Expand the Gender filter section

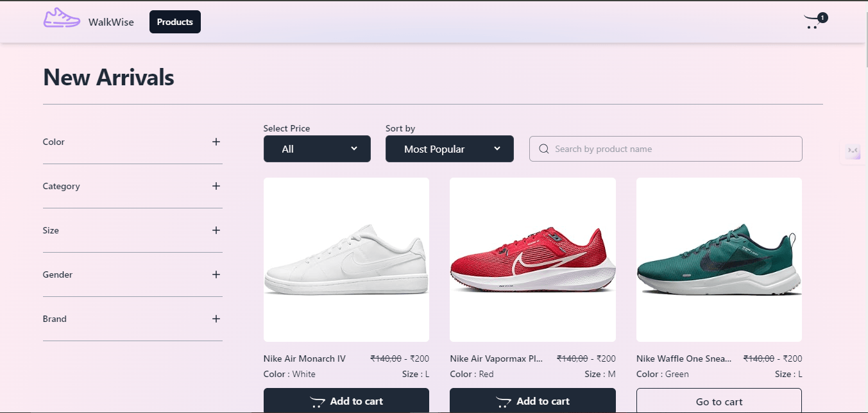pos(133,274)
